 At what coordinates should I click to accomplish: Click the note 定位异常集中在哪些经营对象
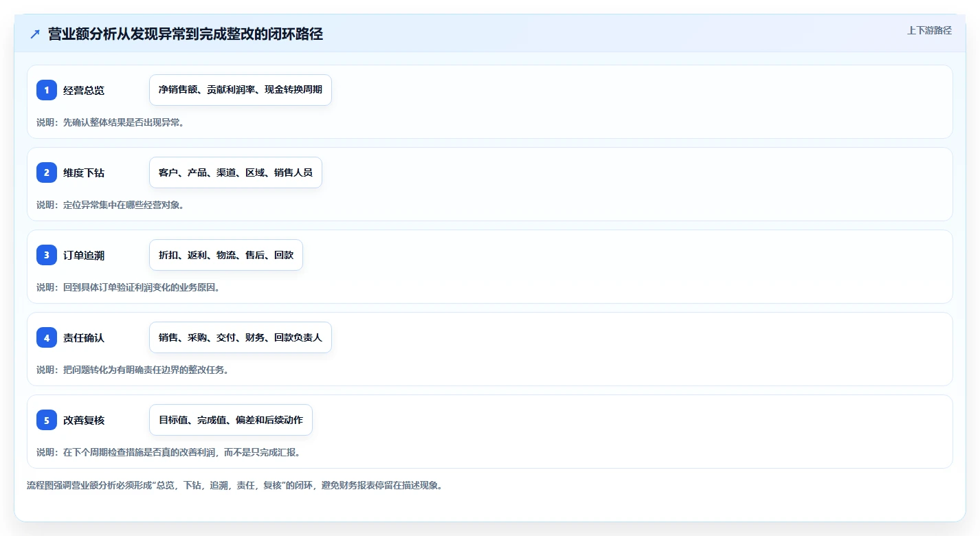coord(110,205)
